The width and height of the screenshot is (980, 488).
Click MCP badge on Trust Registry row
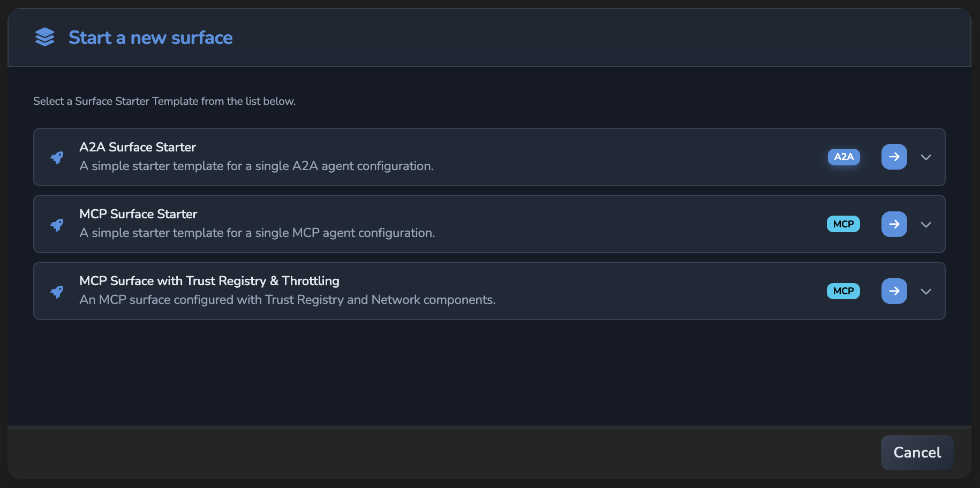[x=843, y=291]
